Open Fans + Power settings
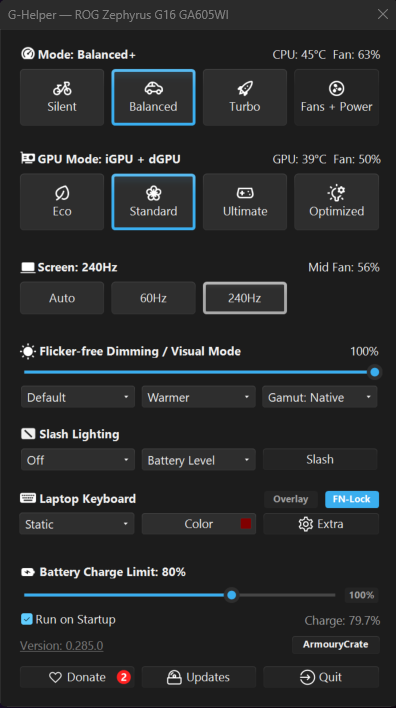Image resolution: width=396 pixels, height=708 pixels. (336, 97)
